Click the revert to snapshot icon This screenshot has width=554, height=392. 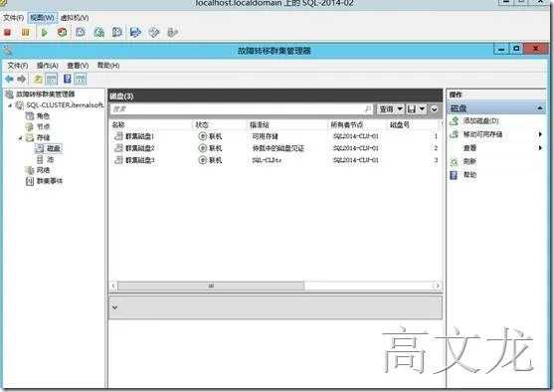(98, 32)
